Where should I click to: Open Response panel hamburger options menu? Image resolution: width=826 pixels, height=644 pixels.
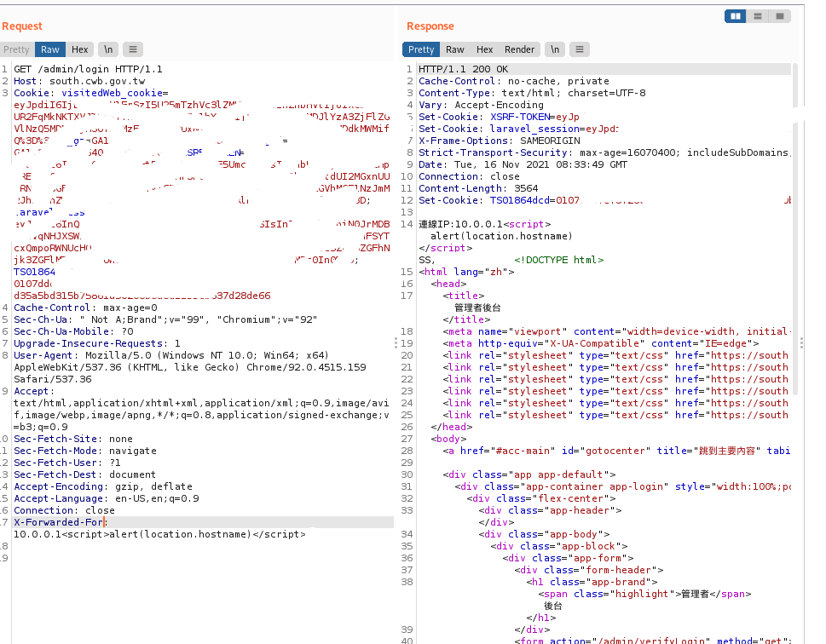(580, 49)
